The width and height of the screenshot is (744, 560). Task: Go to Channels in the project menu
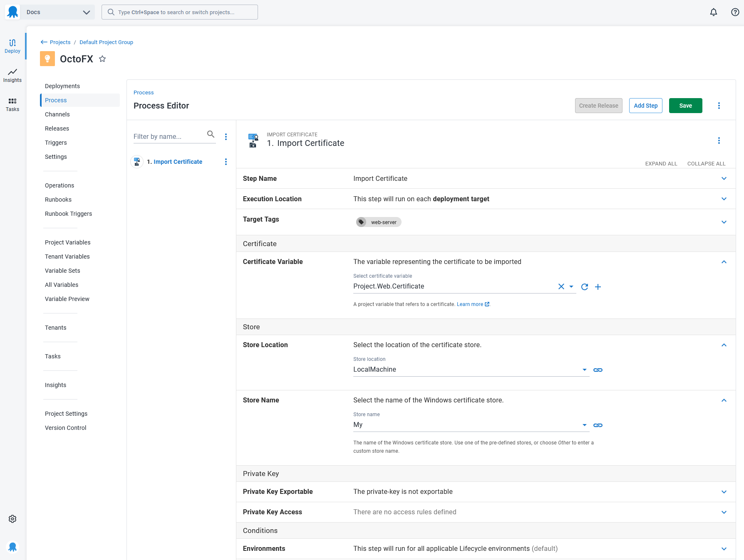click(57, 114)
